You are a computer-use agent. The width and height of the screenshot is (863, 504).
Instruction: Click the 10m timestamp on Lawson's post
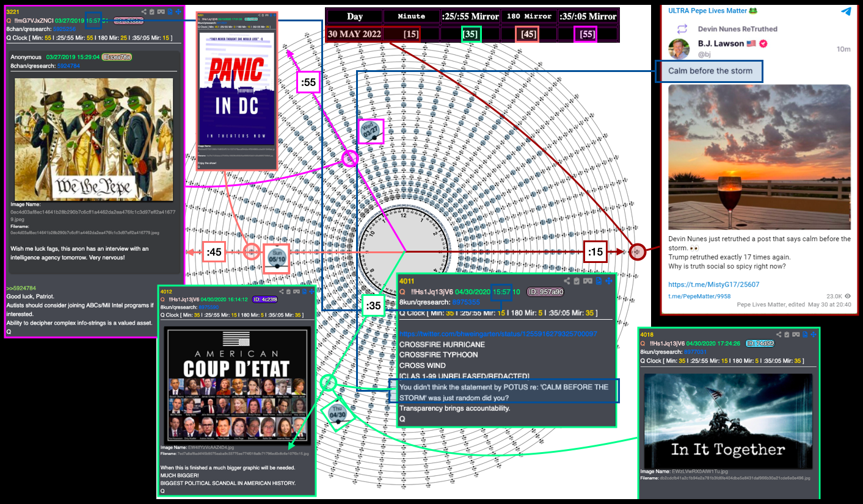pos(843,49)
